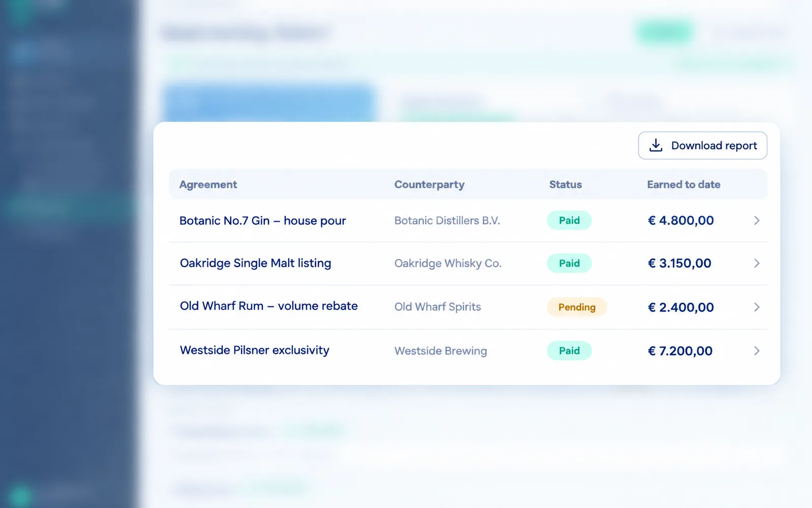
Task: Click the Download report button
Action: coord(702,146)
